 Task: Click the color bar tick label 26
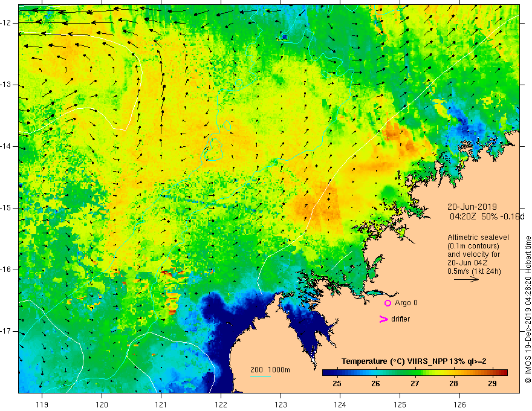coord(375,384)
